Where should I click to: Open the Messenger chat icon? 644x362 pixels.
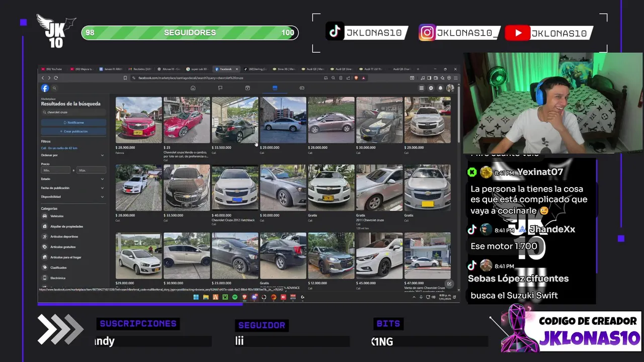tap(431, 88)
